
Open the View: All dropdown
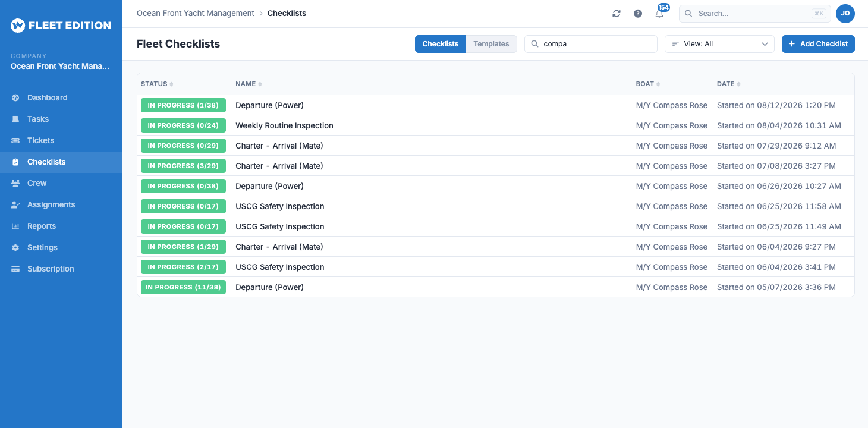point(719,44)
